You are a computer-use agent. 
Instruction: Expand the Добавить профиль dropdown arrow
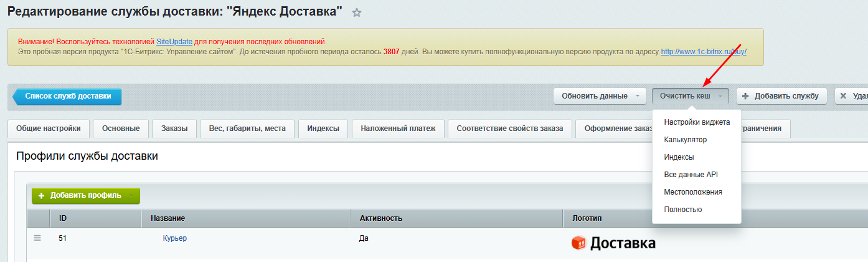pyautogui.click(x=131, y=195)
